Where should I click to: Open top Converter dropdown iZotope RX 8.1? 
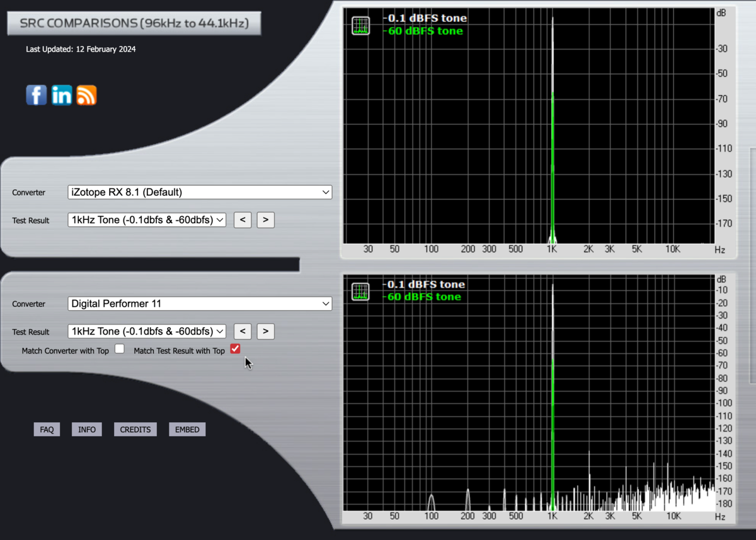tap(200, 192)
